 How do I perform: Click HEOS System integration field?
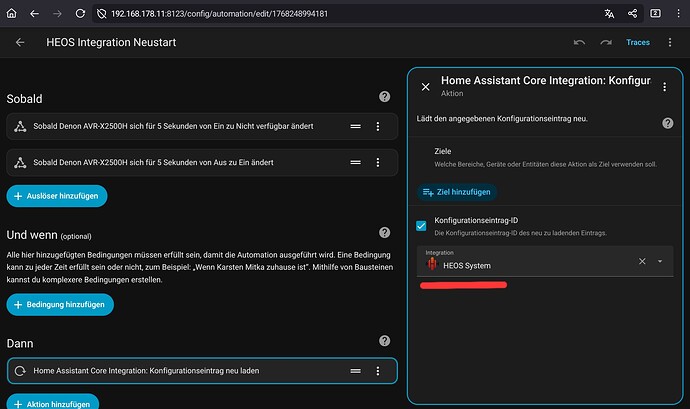pyautogui.click(x=545, y=262)
